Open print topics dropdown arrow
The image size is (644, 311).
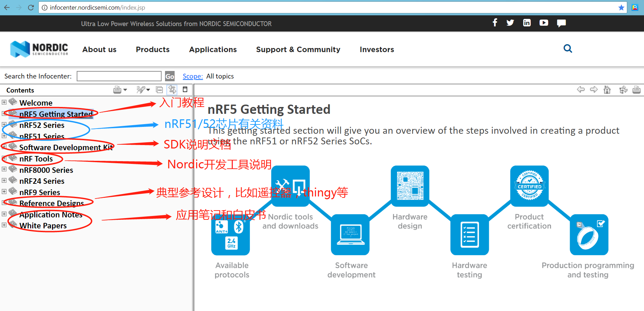125,90
